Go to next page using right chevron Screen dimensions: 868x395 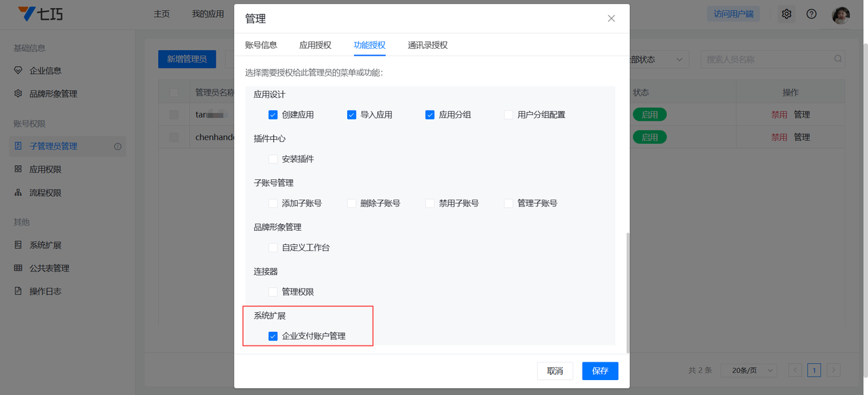pos(833,370)
